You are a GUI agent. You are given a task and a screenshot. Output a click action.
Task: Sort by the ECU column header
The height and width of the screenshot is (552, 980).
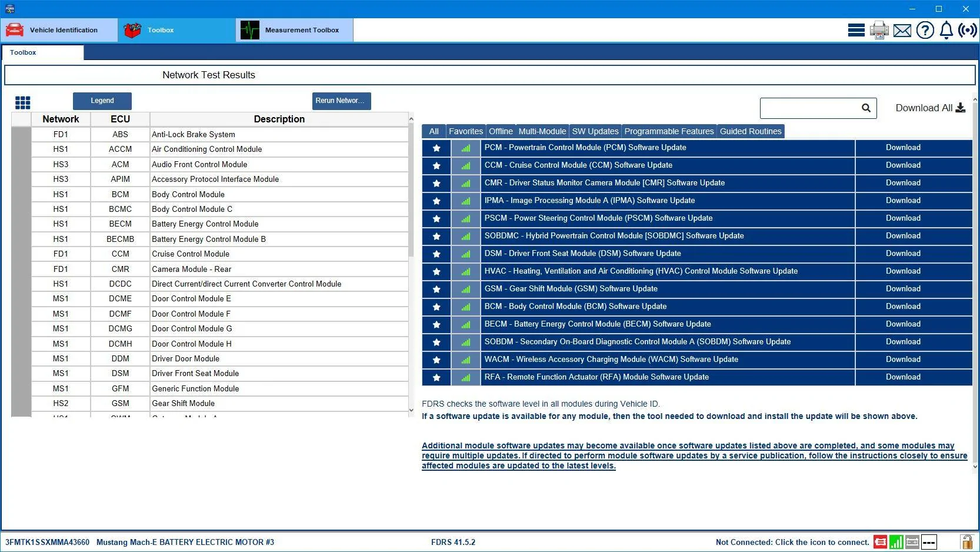click(x=120, y=119)
